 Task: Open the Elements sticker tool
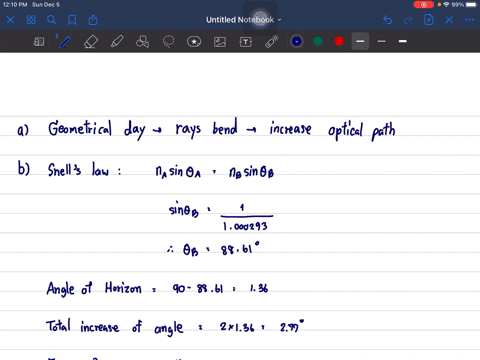(x=194, y=42)
